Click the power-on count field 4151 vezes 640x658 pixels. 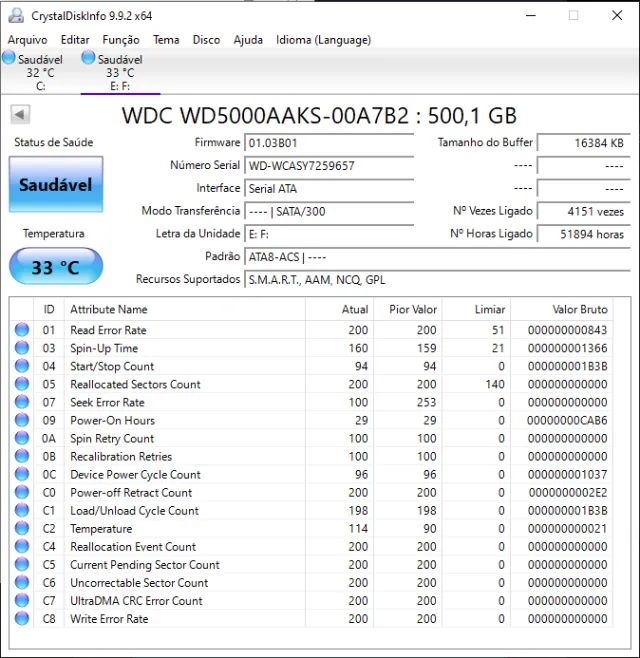(x=584, y=211)
